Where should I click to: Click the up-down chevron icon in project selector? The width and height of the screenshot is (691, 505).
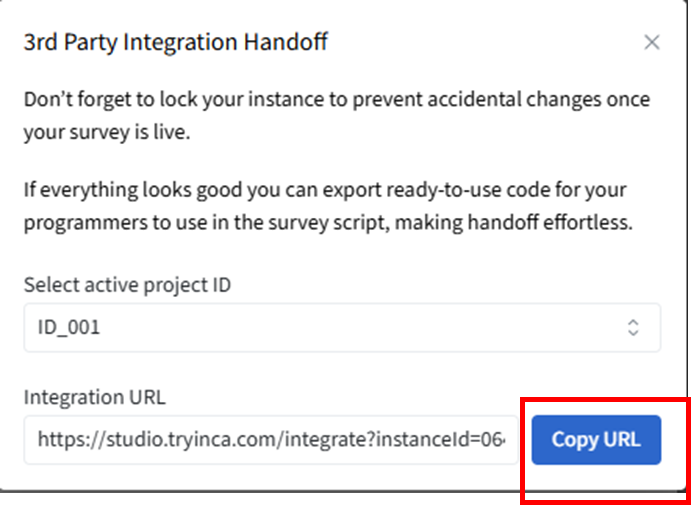(x=633, y=328)
